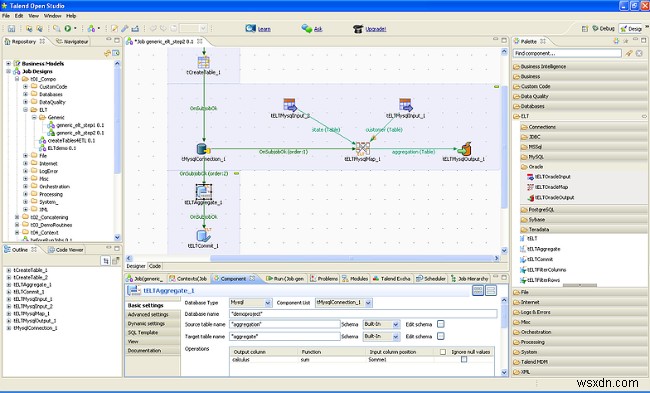The width and height of the screenshot is (650, 393).
Task: Expand the Business Intelligence palette category
Action: (543, 66)
